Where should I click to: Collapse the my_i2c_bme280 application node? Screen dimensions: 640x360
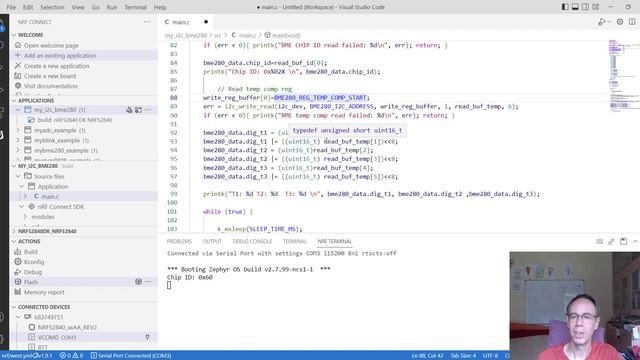click(18, 110)
